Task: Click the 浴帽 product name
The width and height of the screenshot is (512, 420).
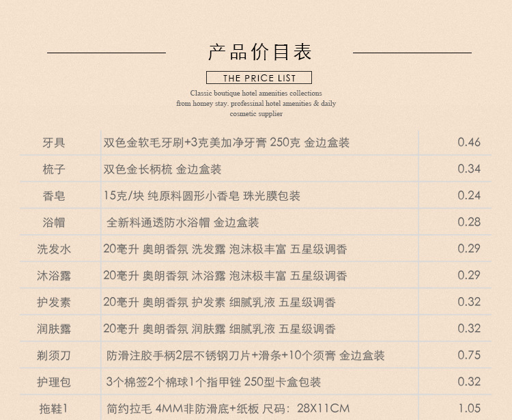Action: [54, 223]
